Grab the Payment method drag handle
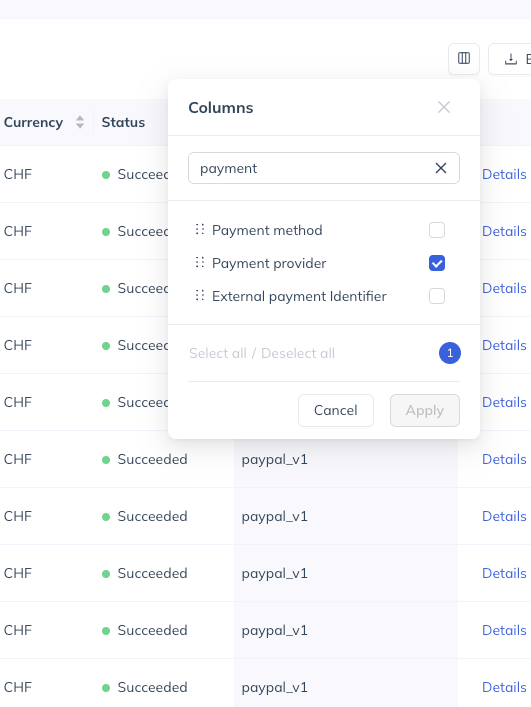The width and height of the screenshot is (531, 707). [200, 230]
